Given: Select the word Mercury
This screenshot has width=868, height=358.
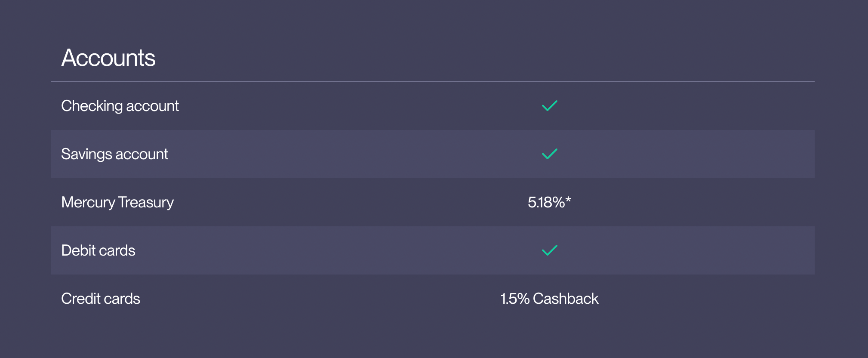Looking at the screenshot, I should [88, 202].
